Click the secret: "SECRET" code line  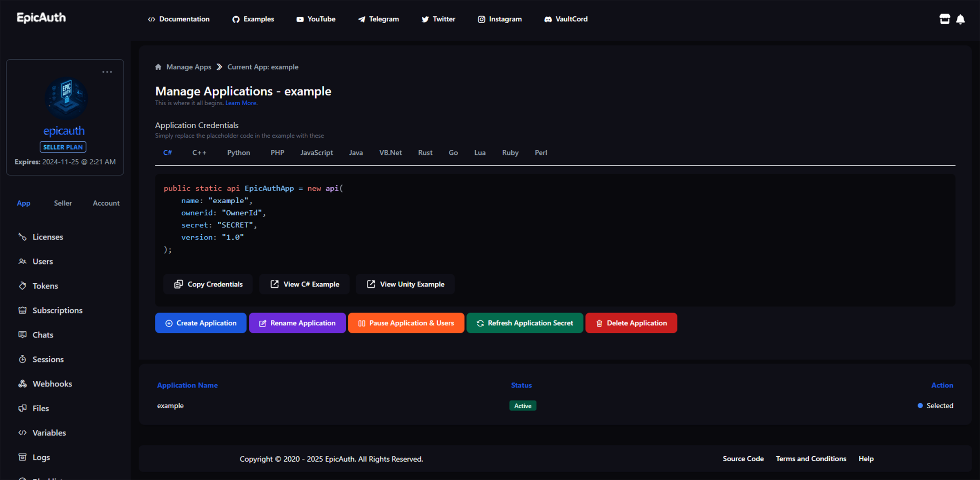tap(219, 225)
